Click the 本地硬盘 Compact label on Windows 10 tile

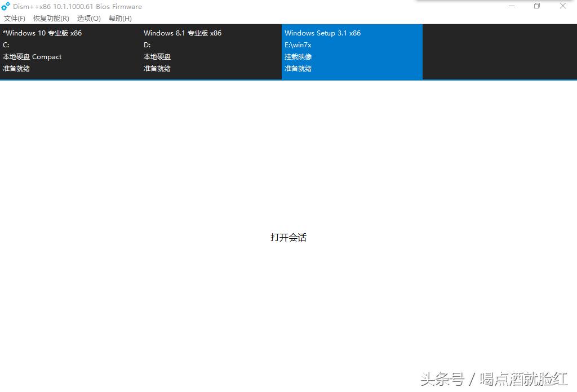pos(32,56)
